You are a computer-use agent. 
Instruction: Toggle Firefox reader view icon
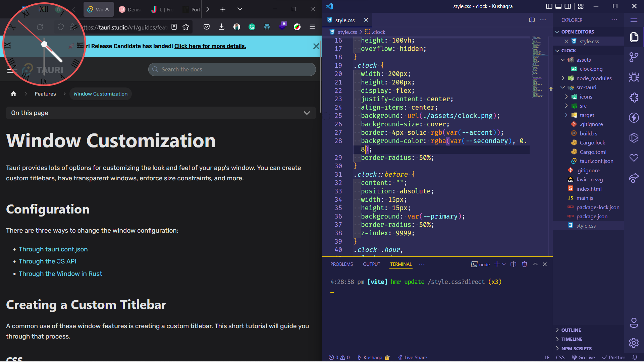coord(174,27)
